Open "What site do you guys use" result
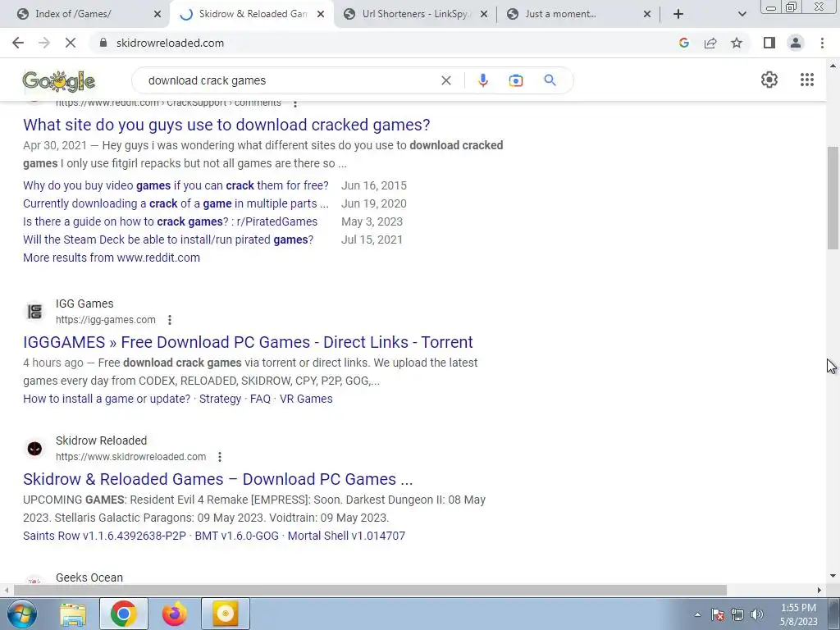The width and height of the screenshot is (840, 630). 226,125
